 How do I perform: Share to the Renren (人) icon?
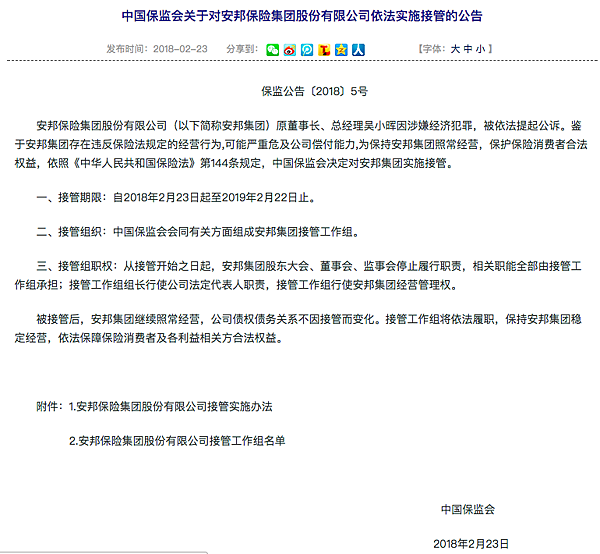pos(359,50)
